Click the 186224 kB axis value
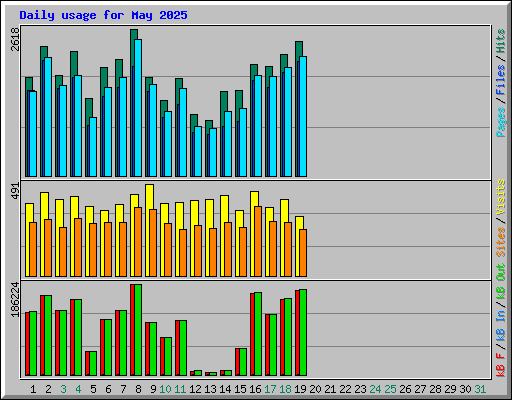The height and width of the screenshot is (400, 512). 15,299
